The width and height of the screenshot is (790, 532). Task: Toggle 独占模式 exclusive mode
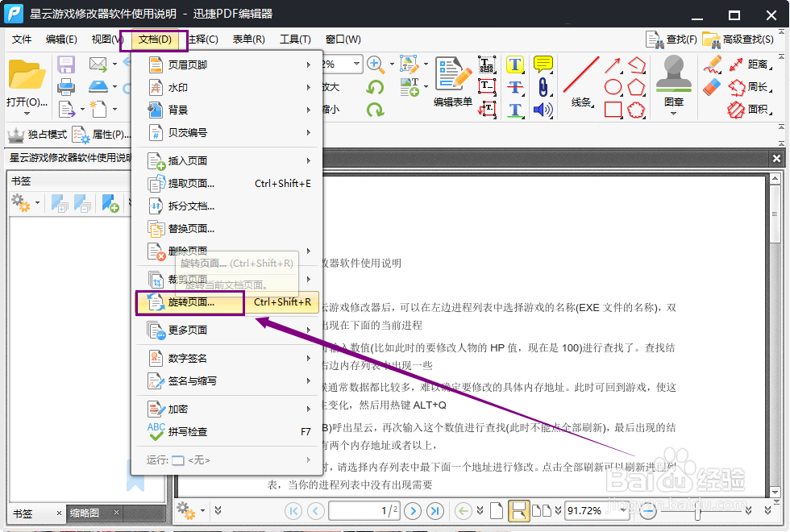pos(37,135)
